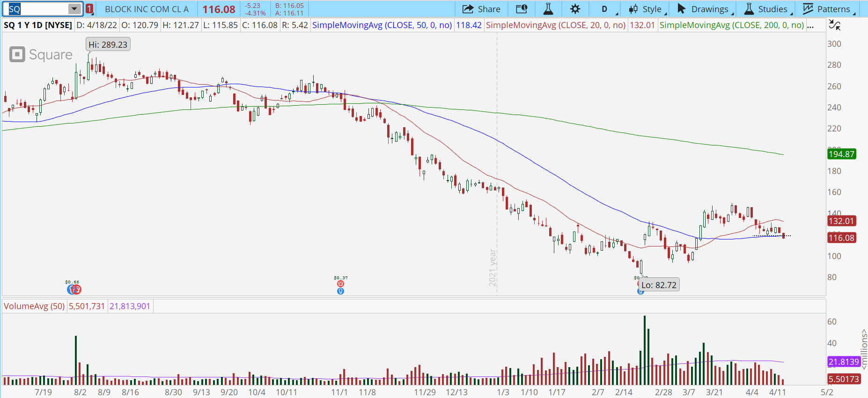
Task: Click the $0.37 earnings phone icon
Action: [340, 284]
